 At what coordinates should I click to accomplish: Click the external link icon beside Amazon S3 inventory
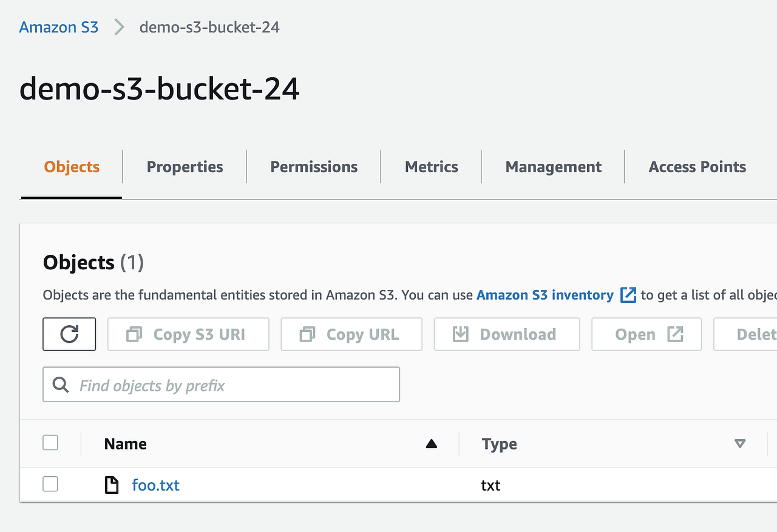628,295
